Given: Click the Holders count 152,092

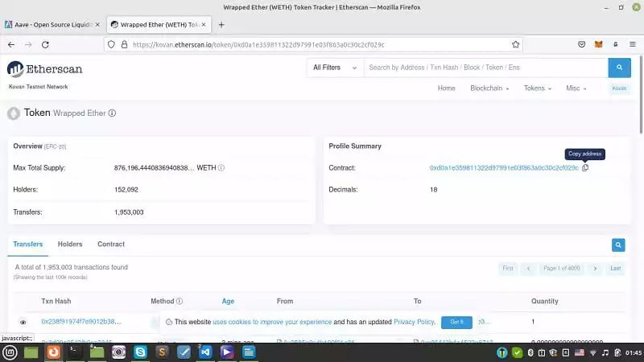Looking at the screenshot, I should click(x=126, y=190).
